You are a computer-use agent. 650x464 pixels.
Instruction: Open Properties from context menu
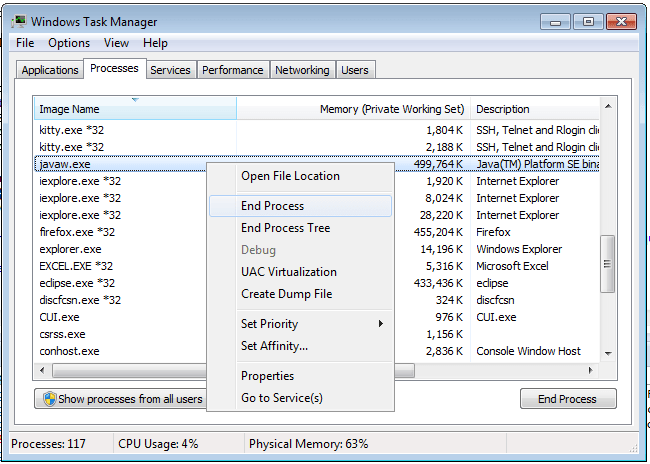(x=267, y=376)
